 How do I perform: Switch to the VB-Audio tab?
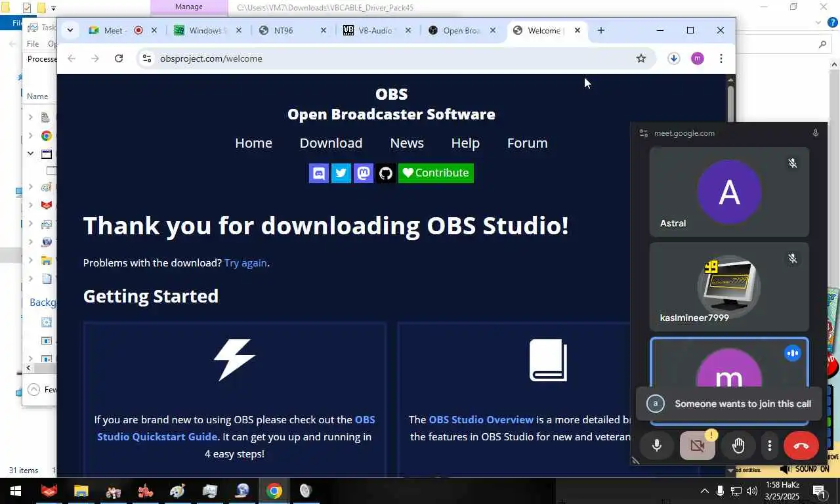coord(377,30)
